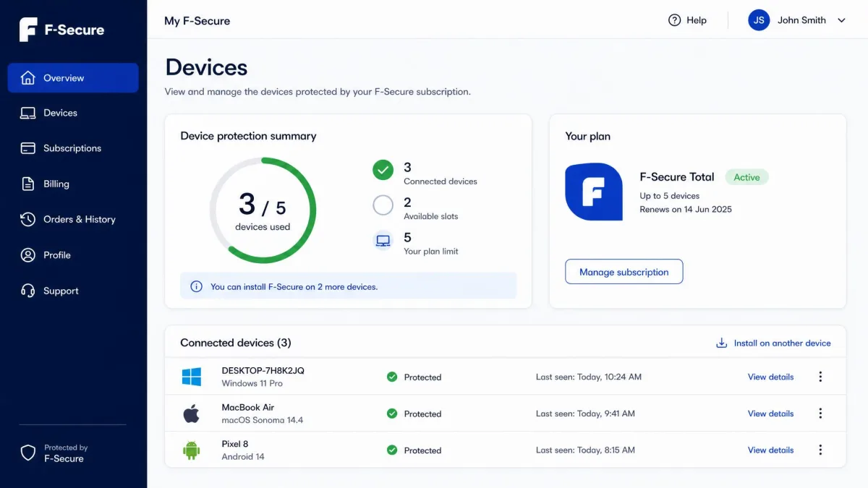Click 'Renews on 14 Jun 2025' text

[x=686, y=209]
